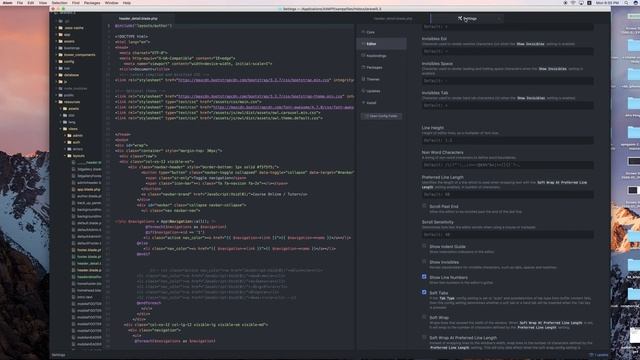
Task: Click the bootstrap folder icon in tree
Action: pos(61,48)
